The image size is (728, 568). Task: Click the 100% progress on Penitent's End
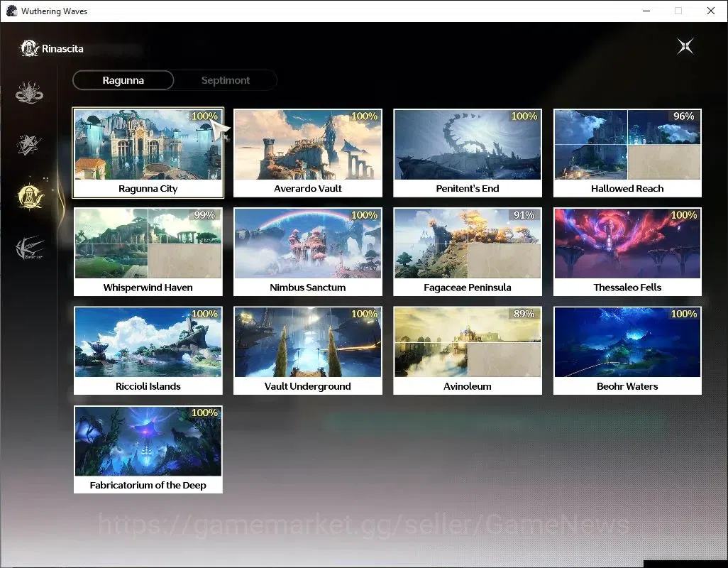(x=524, y=116)
